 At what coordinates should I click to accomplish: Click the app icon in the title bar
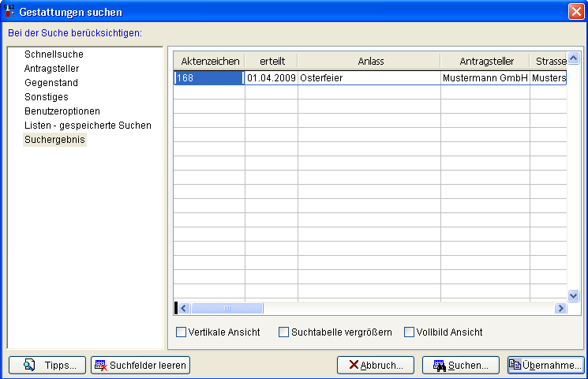(9, 11)
